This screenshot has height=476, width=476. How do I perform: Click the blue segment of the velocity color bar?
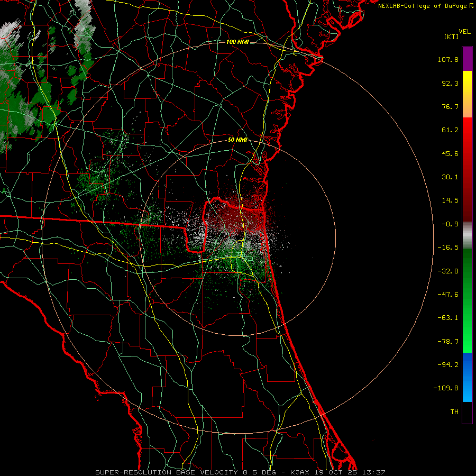(x=467, y=377)
